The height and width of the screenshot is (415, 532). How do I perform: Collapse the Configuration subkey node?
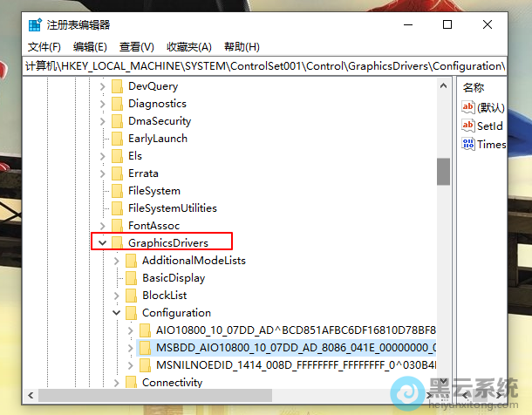click(x=116, y=313)
